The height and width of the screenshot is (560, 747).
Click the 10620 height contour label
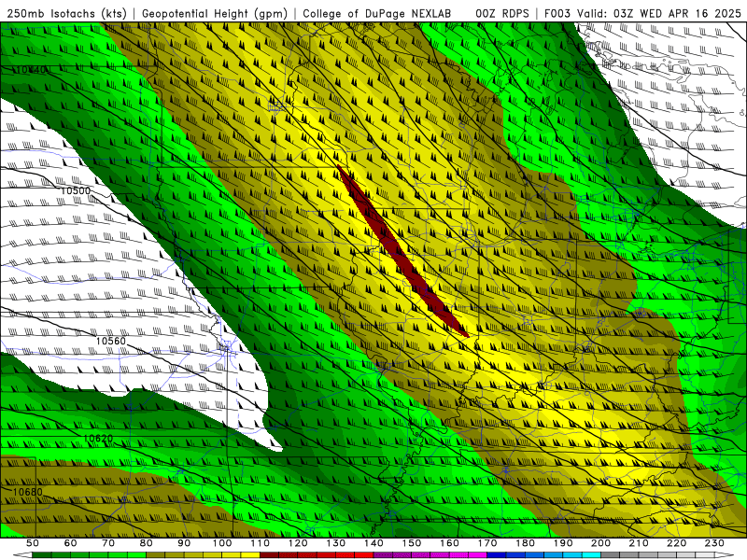pos(98,439)
